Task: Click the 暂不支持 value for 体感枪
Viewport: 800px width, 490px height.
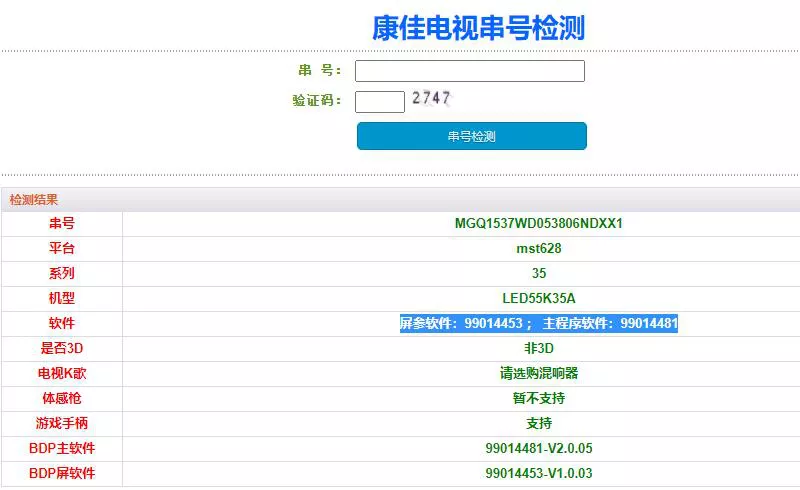Action: [x=538, y=398]
